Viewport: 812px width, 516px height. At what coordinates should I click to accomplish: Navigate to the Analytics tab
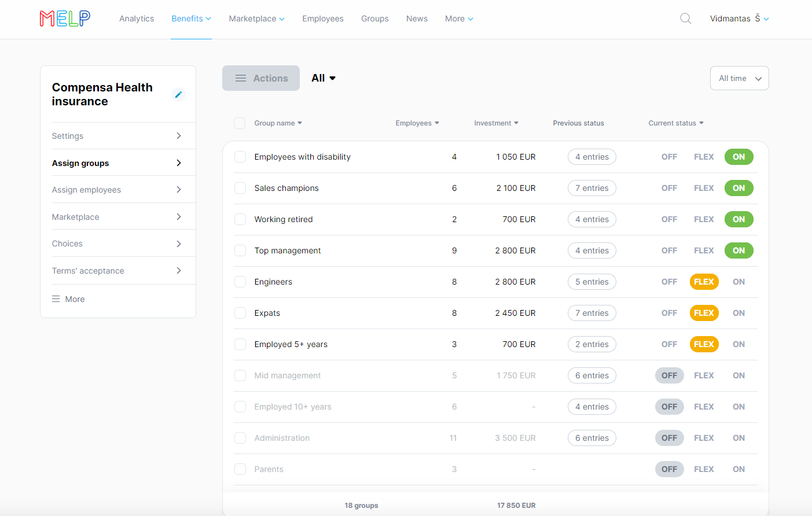tap(137, 19)
